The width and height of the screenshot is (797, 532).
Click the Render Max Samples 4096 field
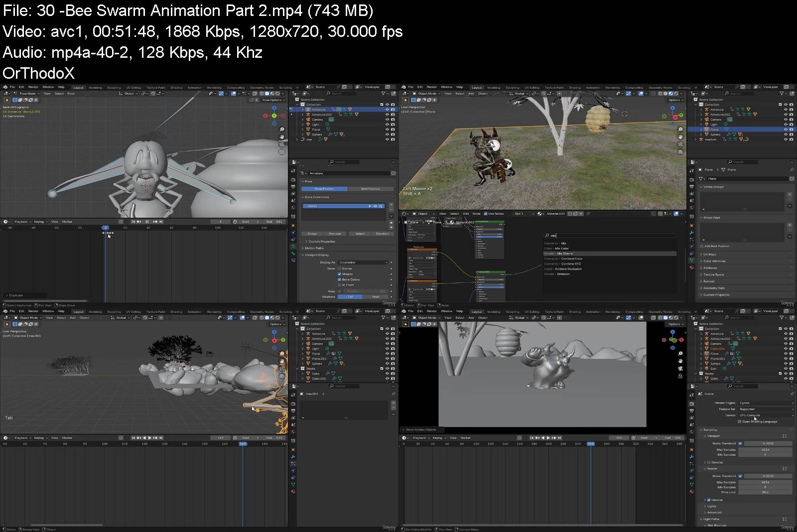765,482
